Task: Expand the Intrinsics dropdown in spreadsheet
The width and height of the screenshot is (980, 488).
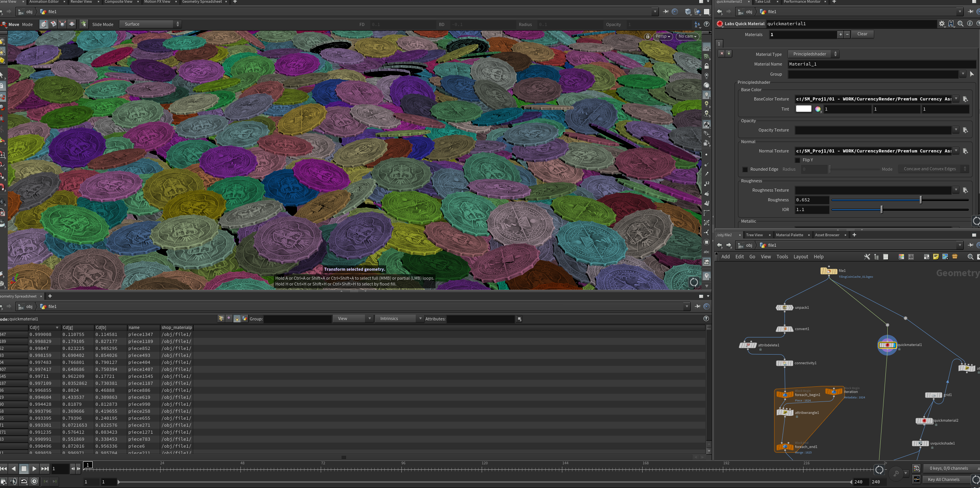Action: [x=400, y=319]
